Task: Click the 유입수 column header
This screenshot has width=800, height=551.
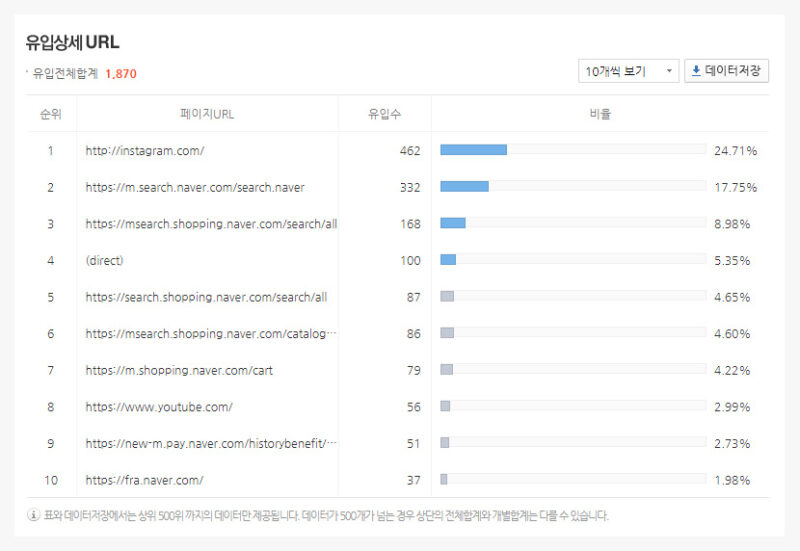Action: click(384, 114)
